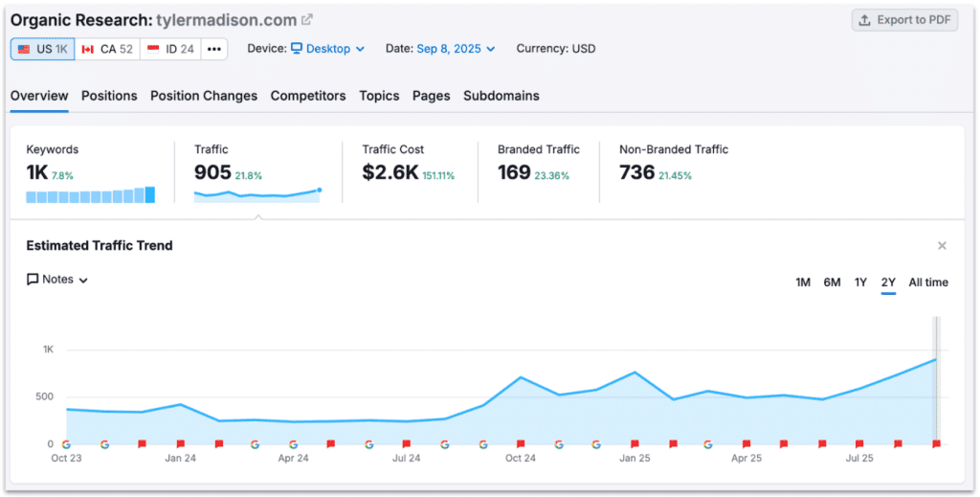Set chart range to All time
This screenshot has height=497, width=980.
[928, 282]
